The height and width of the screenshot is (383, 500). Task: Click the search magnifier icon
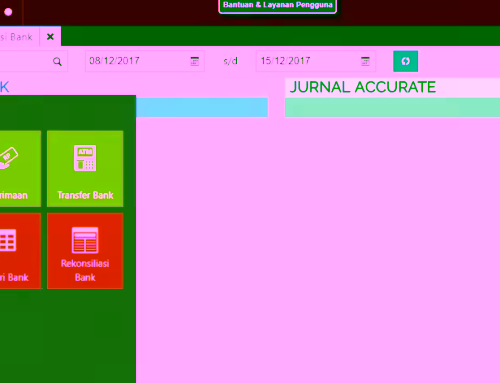57,61
